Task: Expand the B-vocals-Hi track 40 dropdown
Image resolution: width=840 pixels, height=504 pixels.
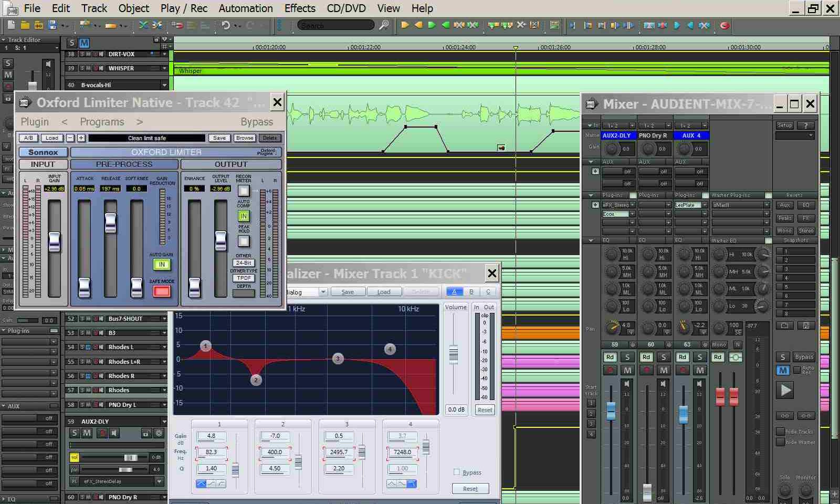Action: coord(164,85)
